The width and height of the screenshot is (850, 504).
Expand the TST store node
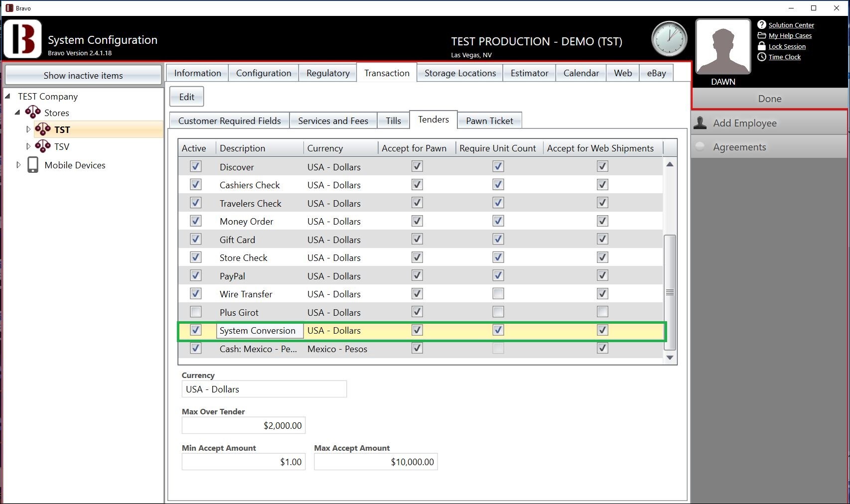pyautogui.click(x=28, y=129)
